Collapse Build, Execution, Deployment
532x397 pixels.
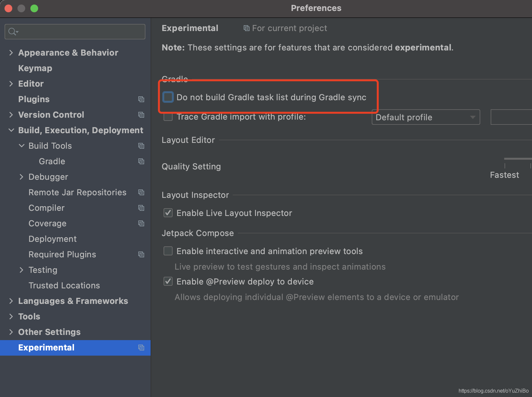point(11,130)
